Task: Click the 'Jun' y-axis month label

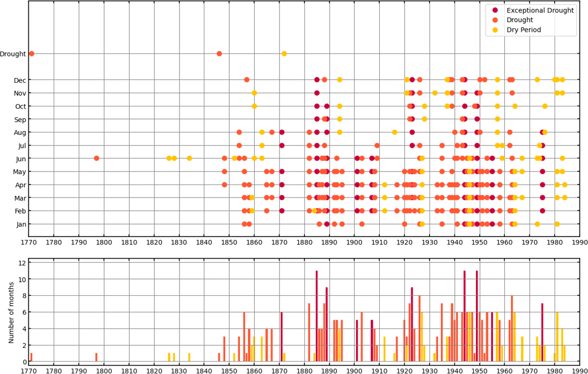Action: [x=20, y=158]
